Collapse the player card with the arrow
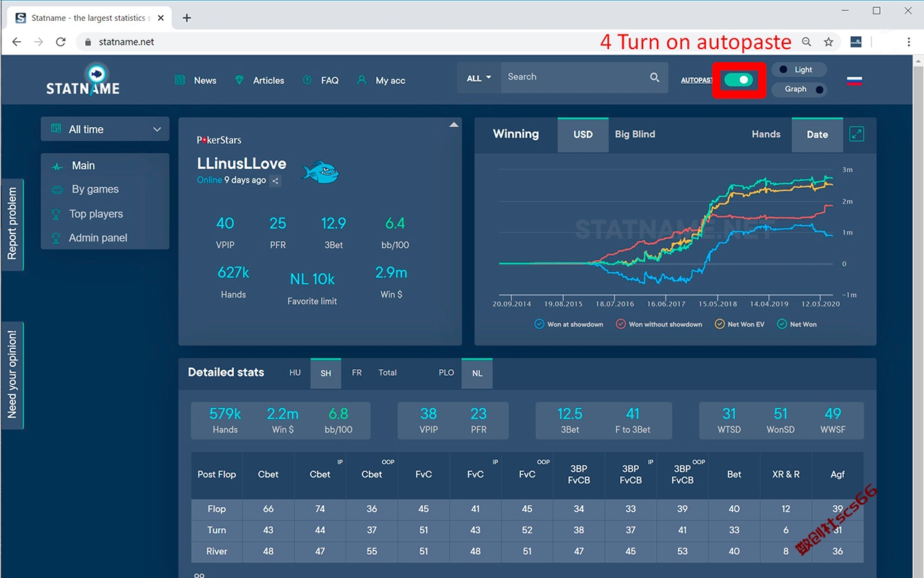 coord(454,125)
